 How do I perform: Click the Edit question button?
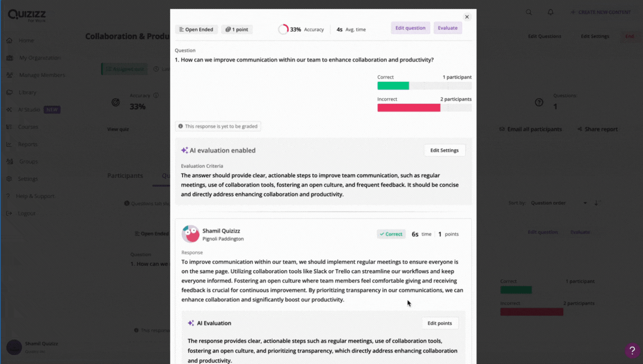click(x=410, y=28)
